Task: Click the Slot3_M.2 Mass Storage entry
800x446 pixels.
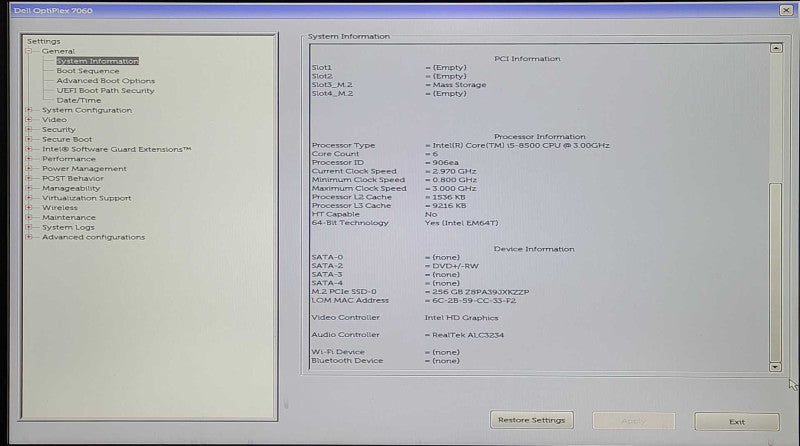Action: point(459,85)
